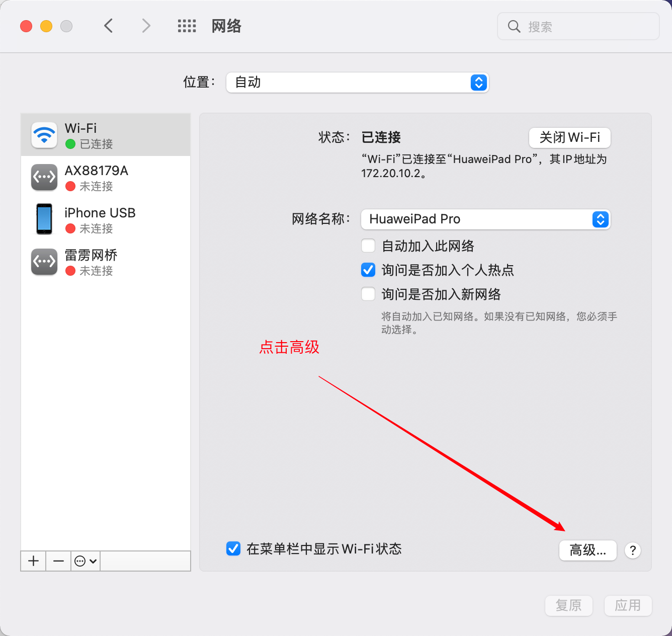Minimize window with the yellow button
Image resolution: width=672 pixels, height=636 pixels.
46,26
